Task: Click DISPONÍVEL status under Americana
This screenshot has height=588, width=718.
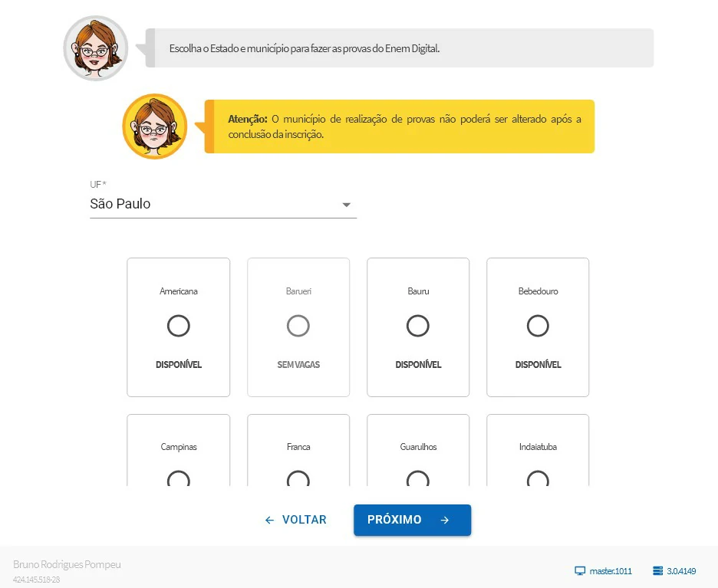Action: click(x=179, y=365)
